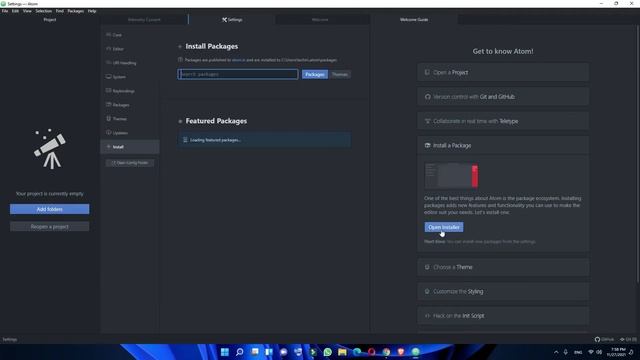Open the View menu

point(27,11)
